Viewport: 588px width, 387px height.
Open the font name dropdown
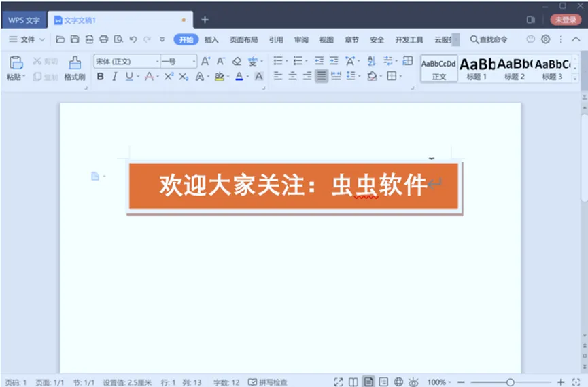pyautogui.click(x=157, y=61)
